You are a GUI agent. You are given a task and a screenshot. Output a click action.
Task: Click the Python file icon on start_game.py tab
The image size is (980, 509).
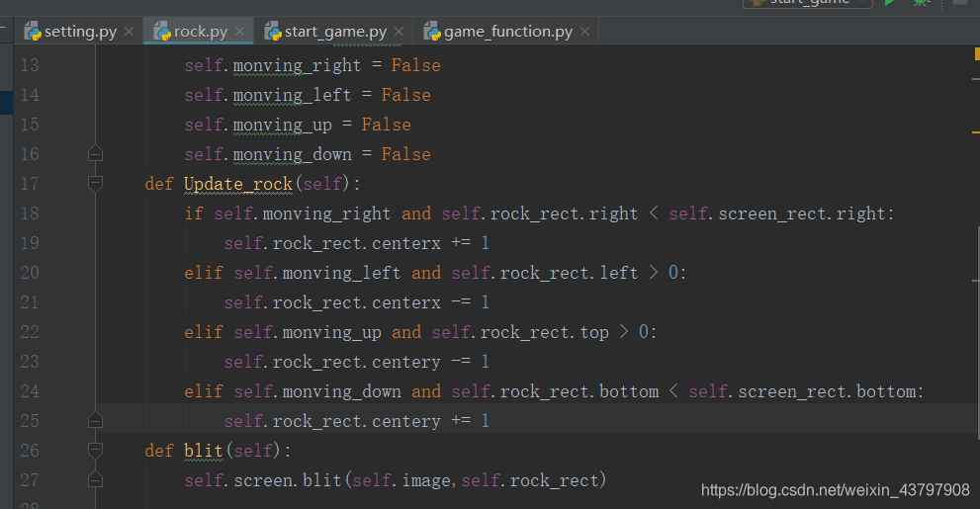coord(273,31)
